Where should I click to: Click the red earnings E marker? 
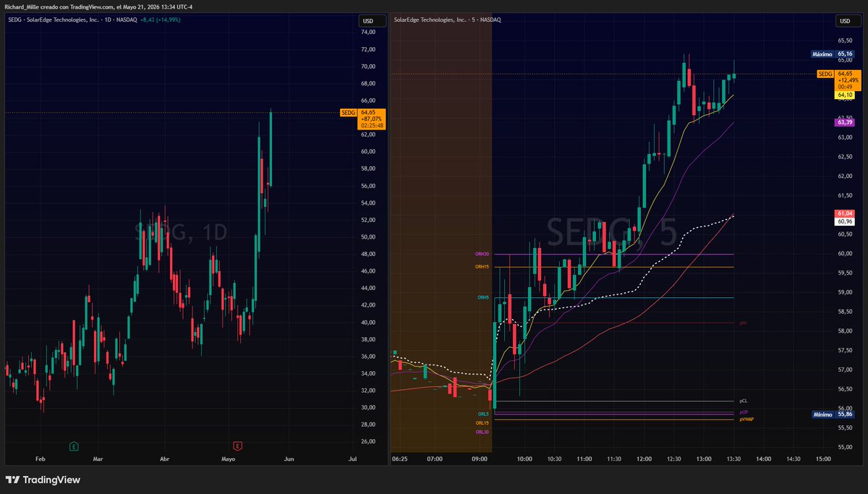point(237,446)
